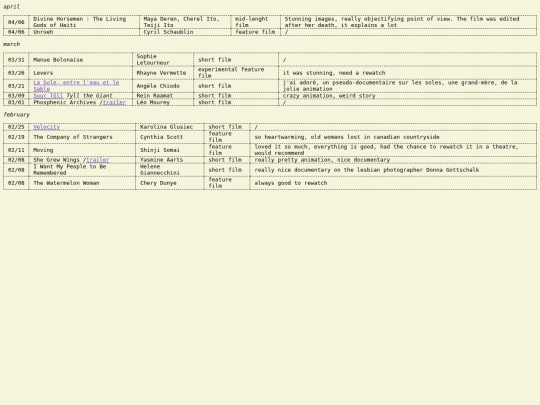This screenshot has width=540, height=405.
Task: Open the 'Velocity' film link
Action: pyautogui.click(x=46, y=127)
